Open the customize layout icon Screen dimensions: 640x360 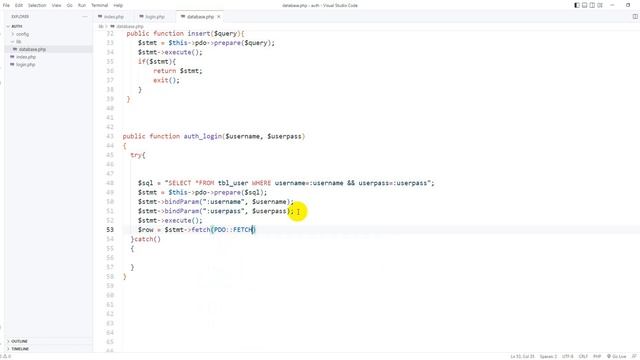tap(600, 5)
